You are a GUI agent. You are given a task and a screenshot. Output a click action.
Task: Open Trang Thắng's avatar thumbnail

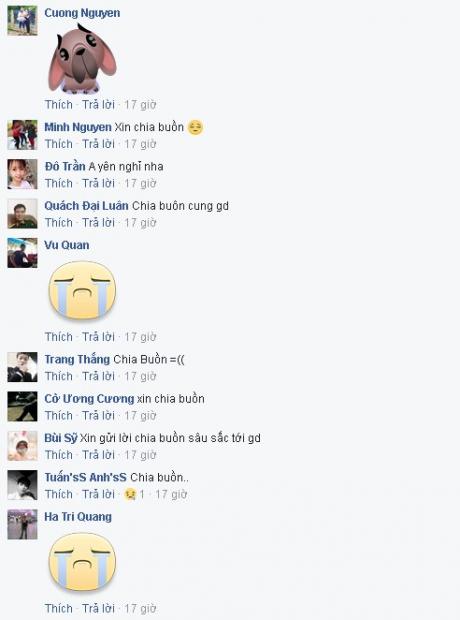point(22,367)
